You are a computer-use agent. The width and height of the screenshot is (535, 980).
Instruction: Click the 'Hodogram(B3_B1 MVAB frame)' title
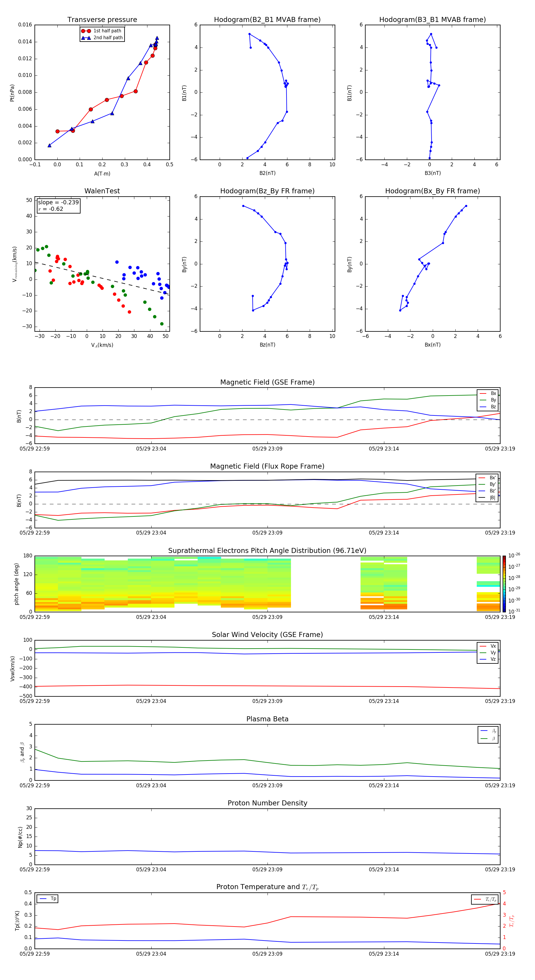(432, 20)
